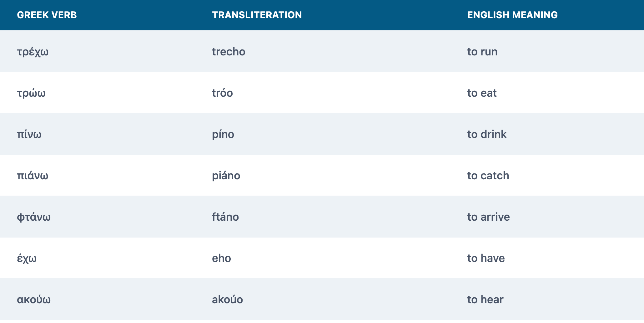Select the Greek word πίνω
The height and width of the screenshot is (323, 644).
29,134
